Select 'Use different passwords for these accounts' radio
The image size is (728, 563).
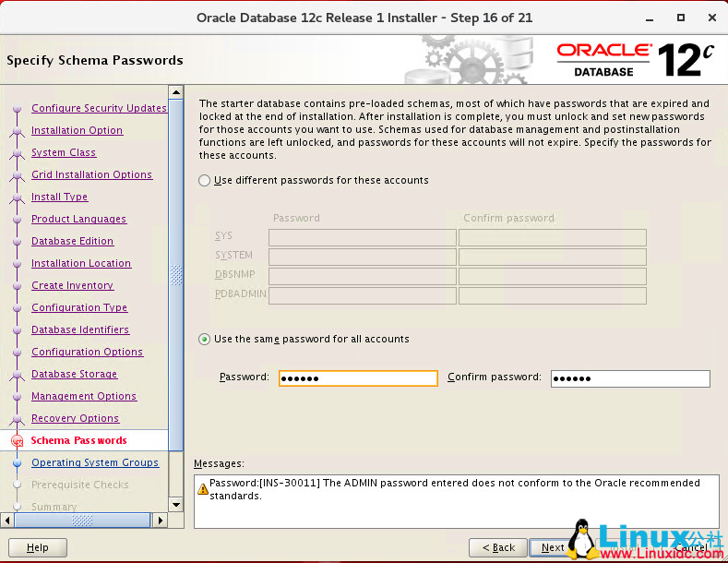204,180
